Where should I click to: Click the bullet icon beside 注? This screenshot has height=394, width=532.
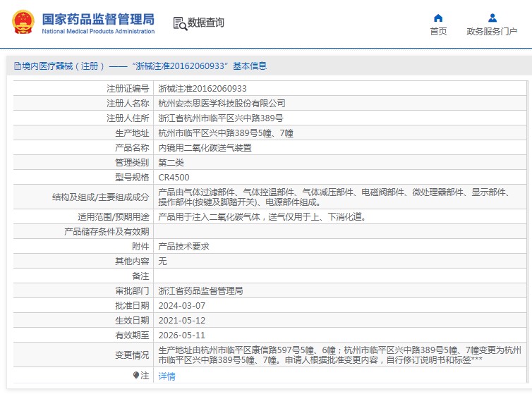[136, 376]
